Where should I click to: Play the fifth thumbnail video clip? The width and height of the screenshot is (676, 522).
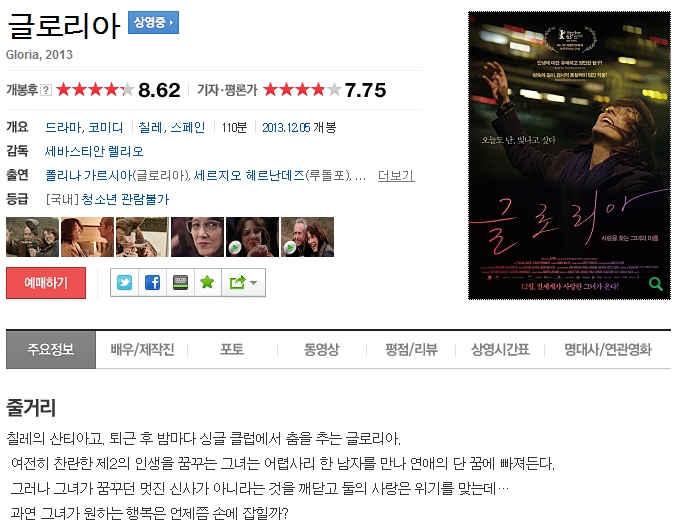pyautogui.click(x=252, y=237)
